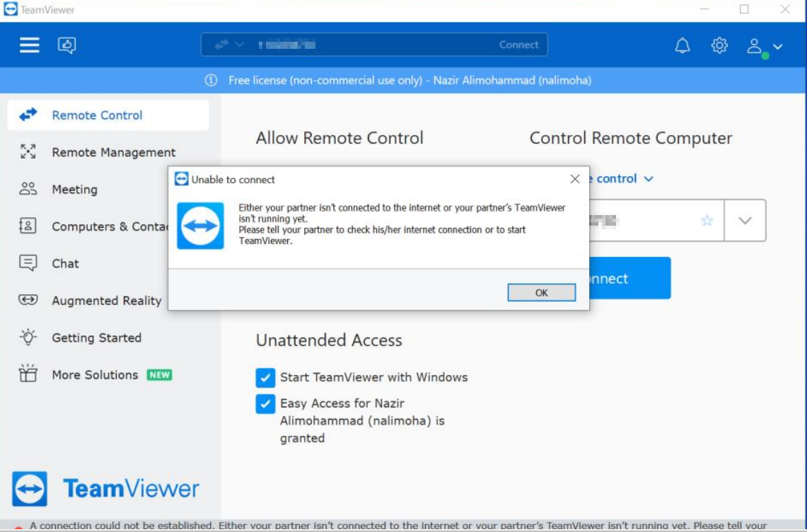This screenshot has width=807, height=532.
Task: Open the hamburger menu
Action: click(28, 45)
